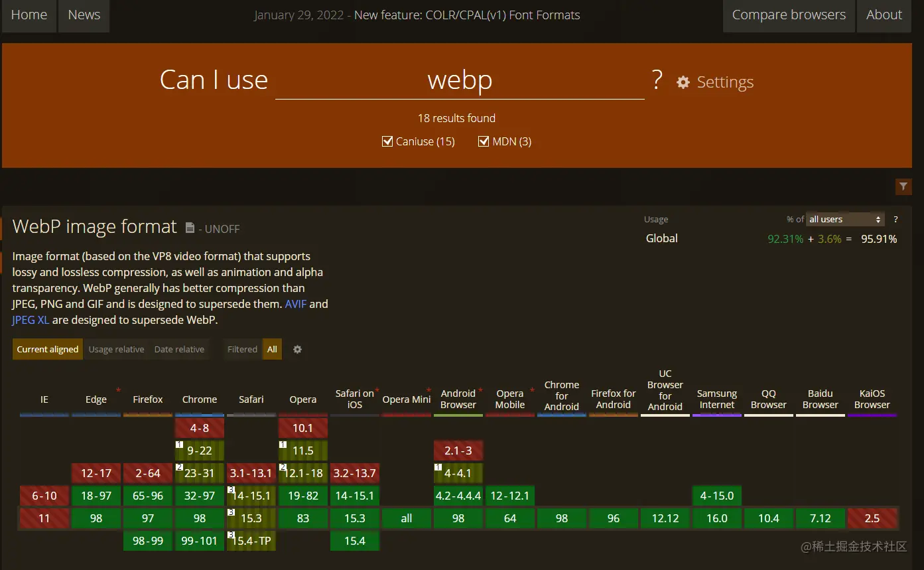Click the Baidu Browser header
The height and width of the screenshot is (570, 924).
click(821, 399)
